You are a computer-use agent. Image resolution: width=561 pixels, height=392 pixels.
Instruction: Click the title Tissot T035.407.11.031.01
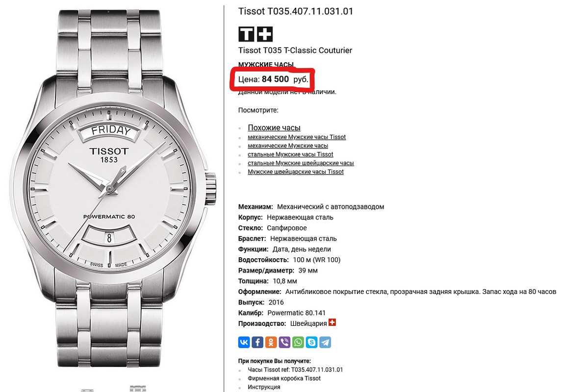click(x=296, y=11)
